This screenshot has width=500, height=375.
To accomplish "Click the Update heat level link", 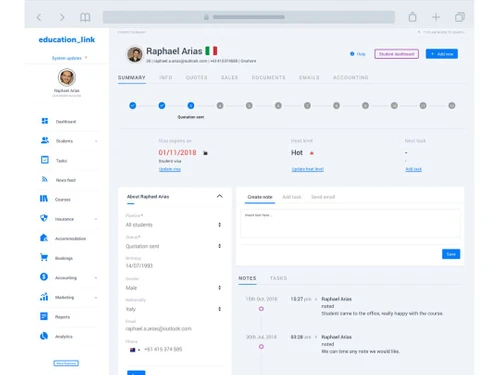I will click(308, 169).
